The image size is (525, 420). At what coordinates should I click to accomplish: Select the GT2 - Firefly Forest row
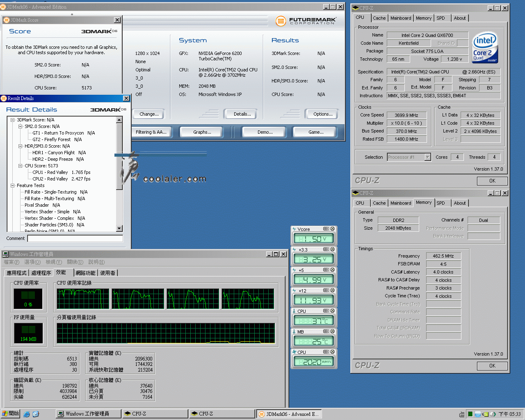57,139
